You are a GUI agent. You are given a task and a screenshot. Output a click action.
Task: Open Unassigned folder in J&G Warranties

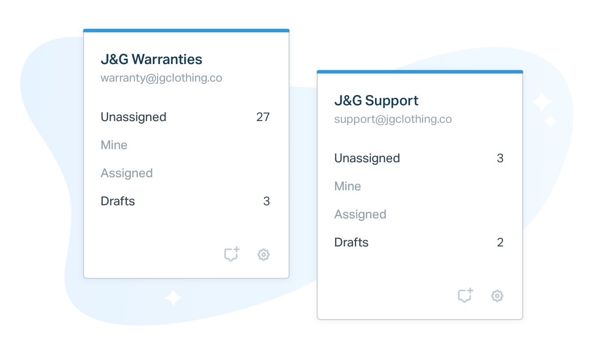point(185,117)
